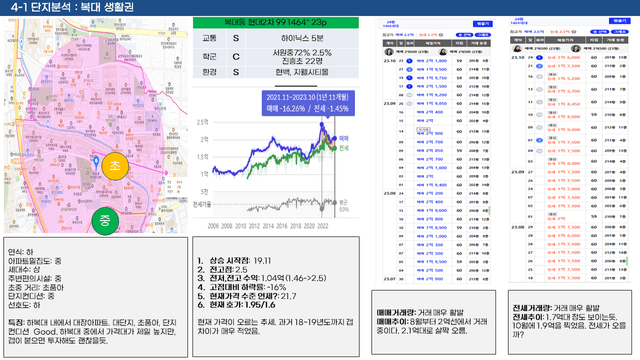
Task: Click the 현재 호가: 1.95/1.6 line
Action: click(236, 305)
